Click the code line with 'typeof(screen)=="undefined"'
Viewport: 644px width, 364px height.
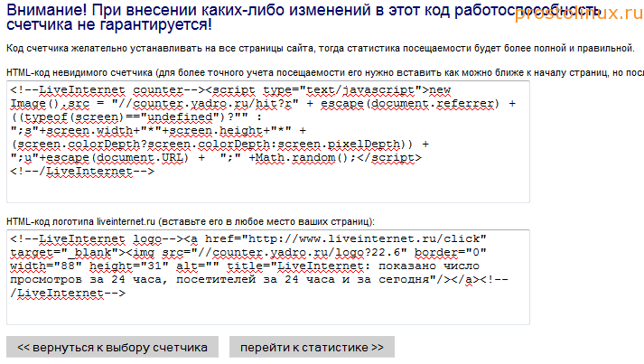coord(136,117)
